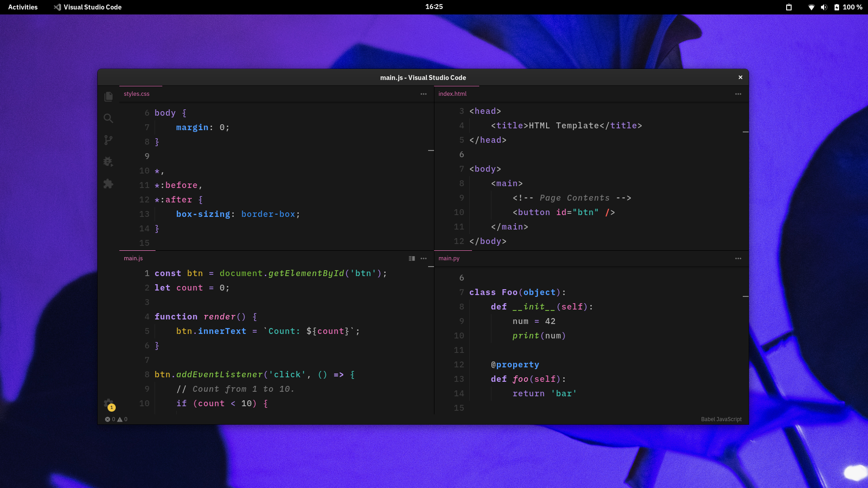
Task: Click the Manage gear icon with badge
Action: pyautogui.click(x=108, y=404)
